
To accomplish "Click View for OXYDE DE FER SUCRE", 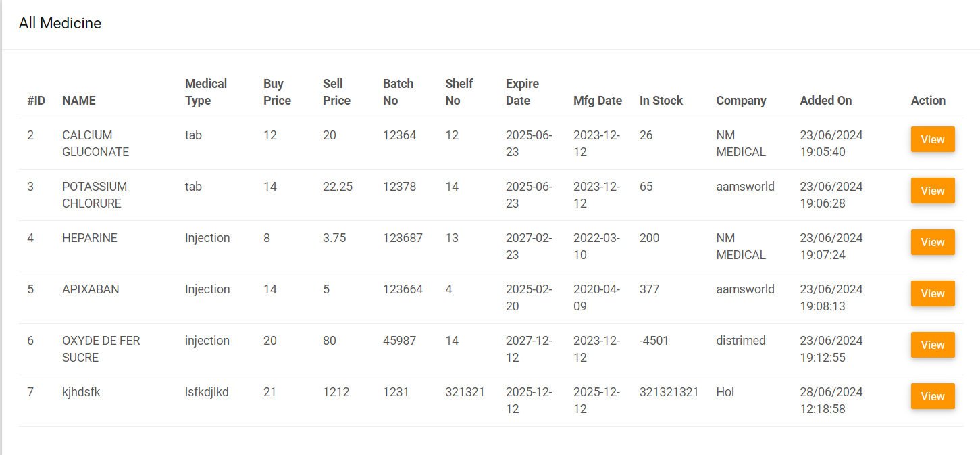I will coord(932,345).
